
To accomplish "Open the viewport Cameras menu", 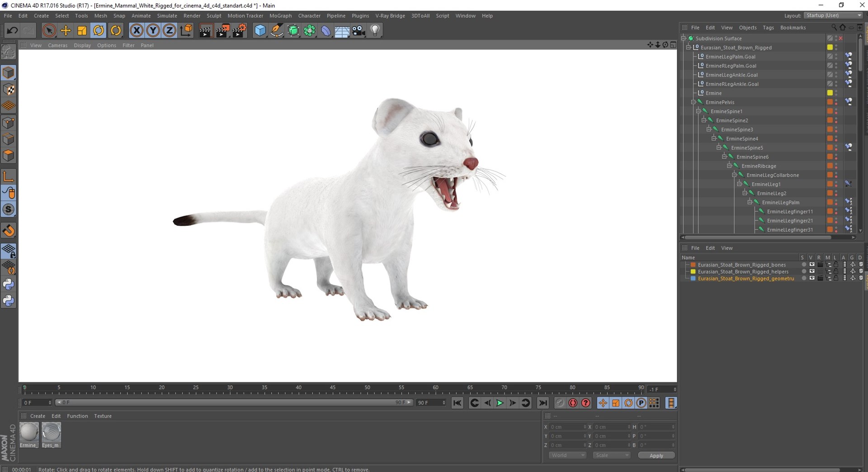I will pyautogui.click(x=57, y=45).
